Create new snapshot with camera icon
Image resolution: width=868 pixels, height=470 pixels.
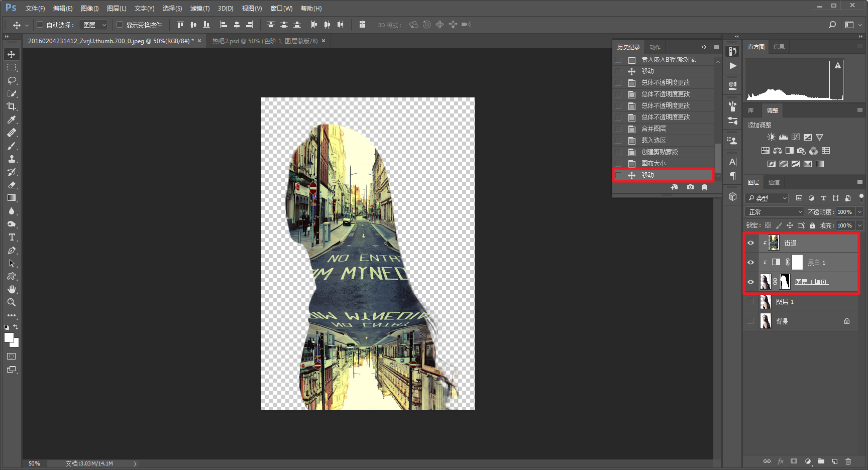coord(691,187)
